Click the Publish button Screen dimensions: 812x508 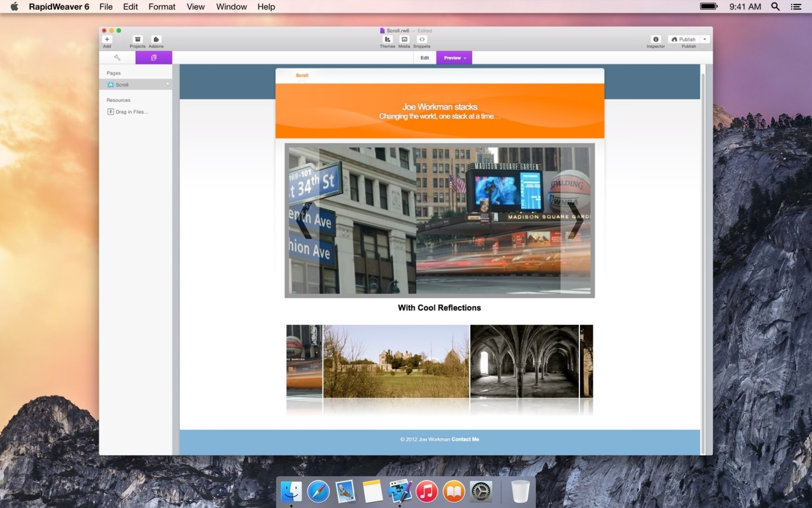click(684, 39)
